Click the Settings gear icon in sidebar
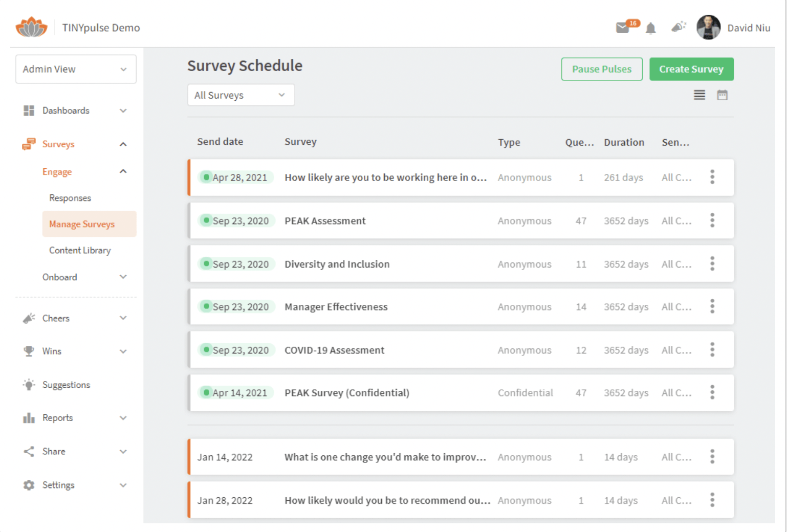Image resolution: width=788 pixels, height=532 pixels. [29, 485]
